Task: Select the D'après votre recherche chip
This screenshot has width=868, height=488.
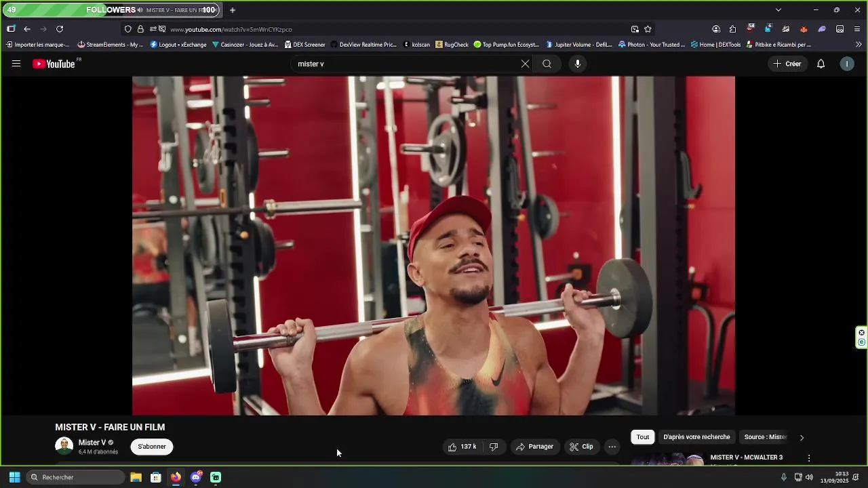Action: pos(696,437)
